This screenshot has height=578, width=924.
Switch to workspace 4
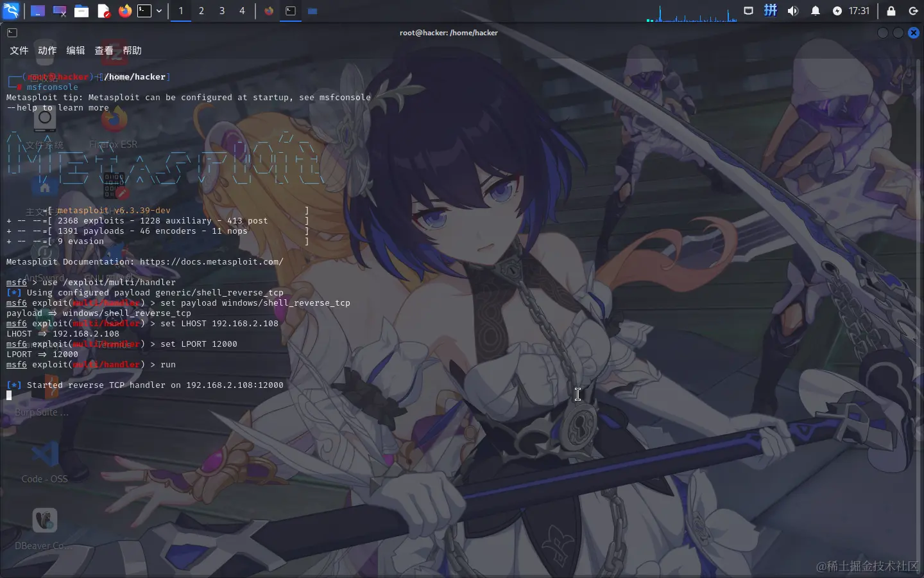point(242,11)
